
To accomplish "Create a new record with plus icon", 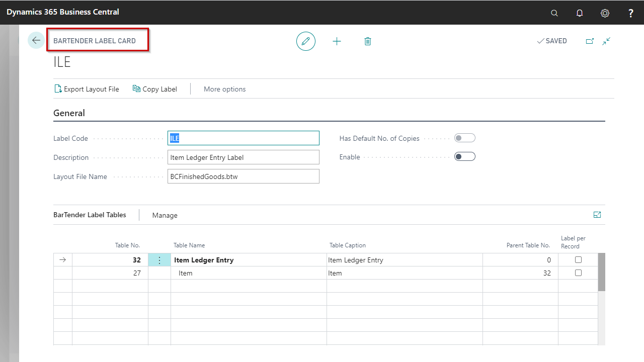I will point(337,41).
